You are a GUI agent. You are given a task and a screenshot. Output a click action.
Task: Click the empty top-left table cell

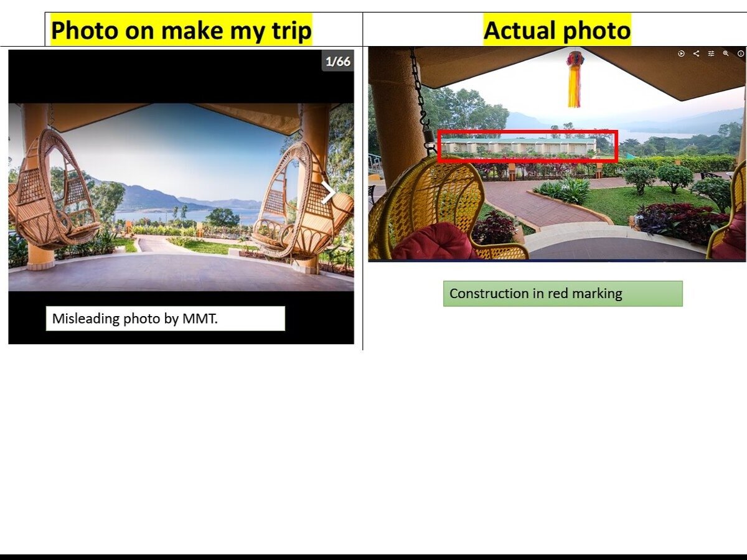point(22,29)
